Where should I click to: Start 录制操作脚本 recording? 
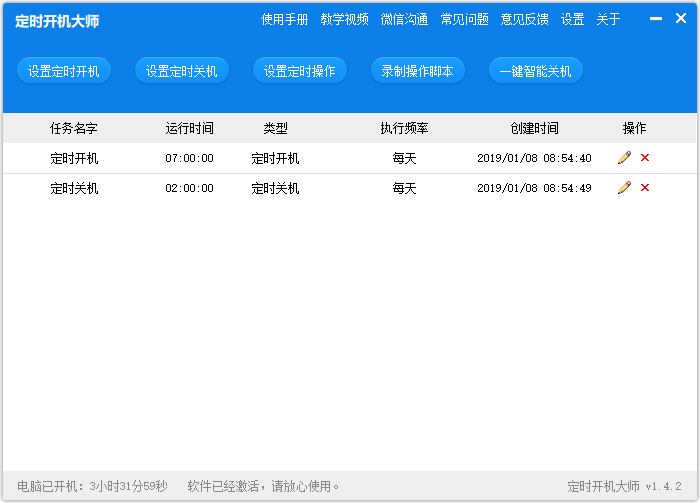(417, 71)
